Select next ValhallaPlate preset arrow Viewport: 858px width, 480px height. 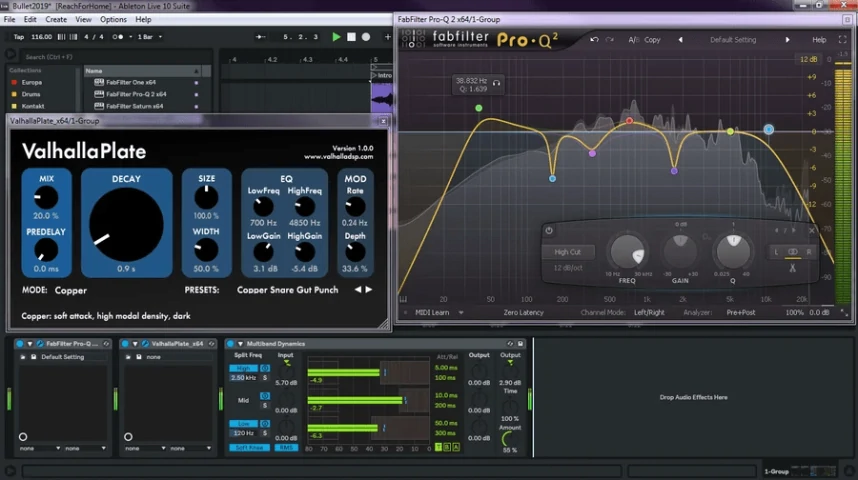coord(369,290)
